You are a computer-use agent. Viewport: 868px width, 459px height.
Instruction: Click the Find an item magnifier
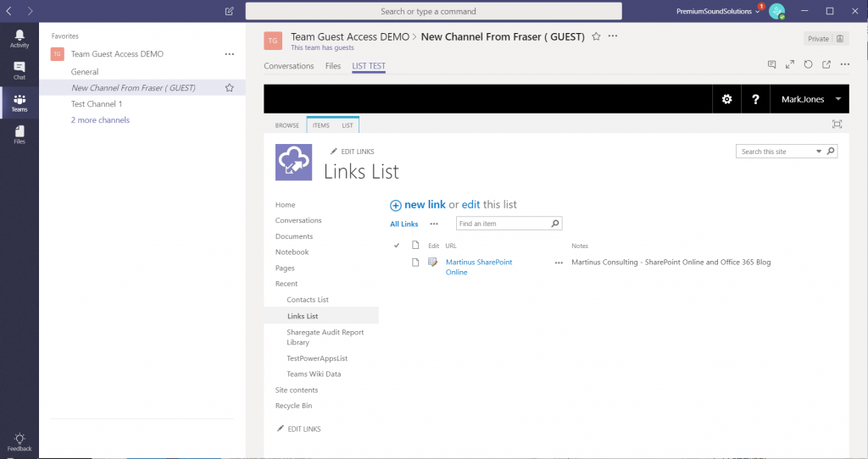554,224
